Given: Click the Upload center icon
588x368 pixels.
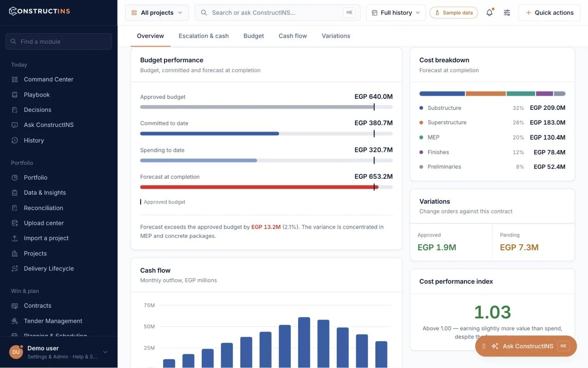Looking at the screenshot, I should [x=15, y=223].
